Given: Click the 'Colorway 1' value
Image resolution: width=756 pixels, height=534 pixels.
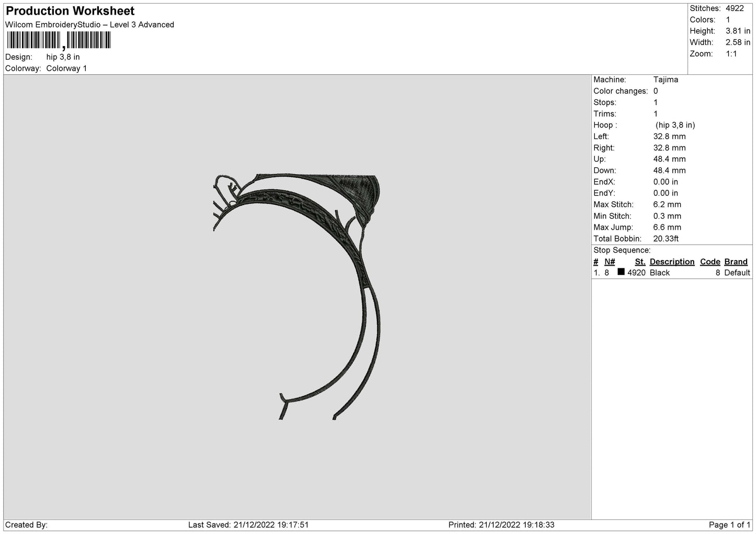Looking at the screenshot, I should (66, 69).
